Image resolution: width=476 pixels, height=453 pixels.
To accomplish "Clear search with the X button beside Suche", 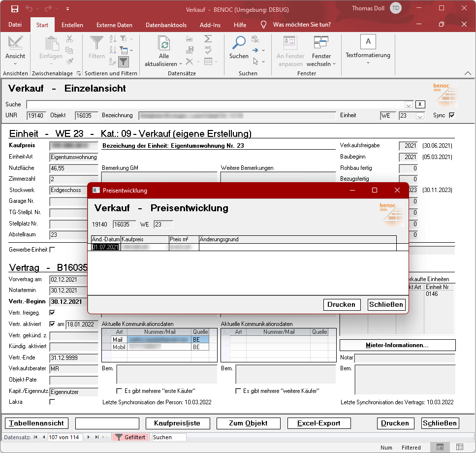I will [x=420, y=104].
